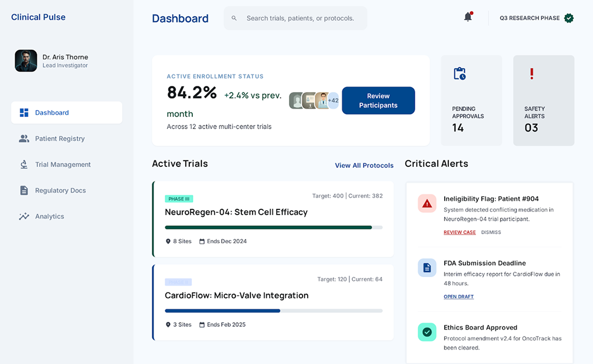Click the FDA Submission document icon

pyautogui.click(x=427, y=267)
